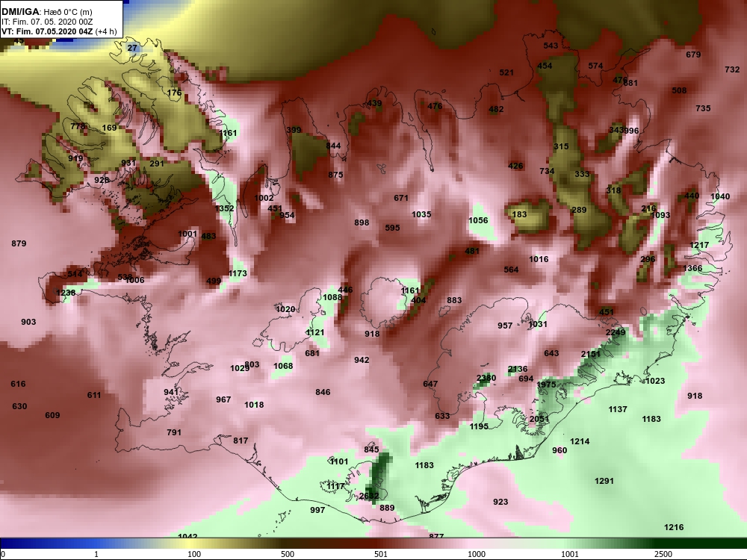Click the map value 521
This screenshot has width=747, height=560.
506,72
